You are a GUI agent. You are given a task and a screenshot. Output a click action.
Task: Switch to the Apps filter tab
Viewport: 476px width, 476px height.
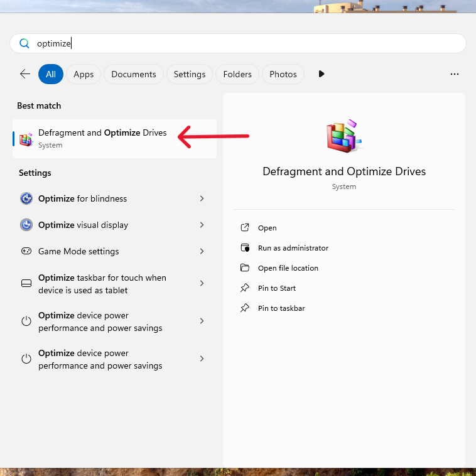click(x=84, y=74)
